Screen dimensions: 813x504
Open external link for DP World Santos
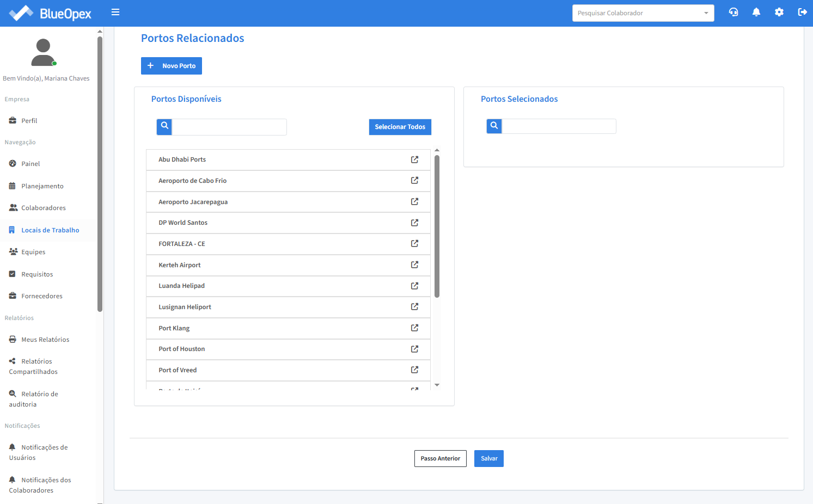click(414, 223)
